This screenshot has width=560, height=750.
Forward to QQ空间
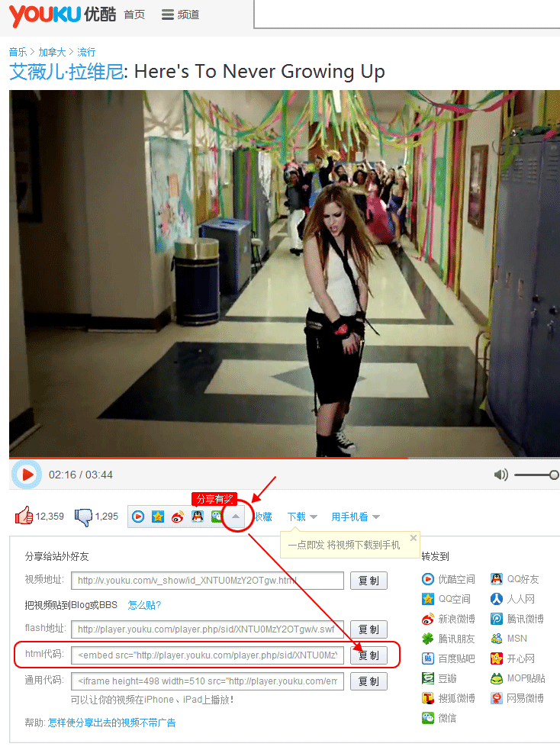[446, 599]
